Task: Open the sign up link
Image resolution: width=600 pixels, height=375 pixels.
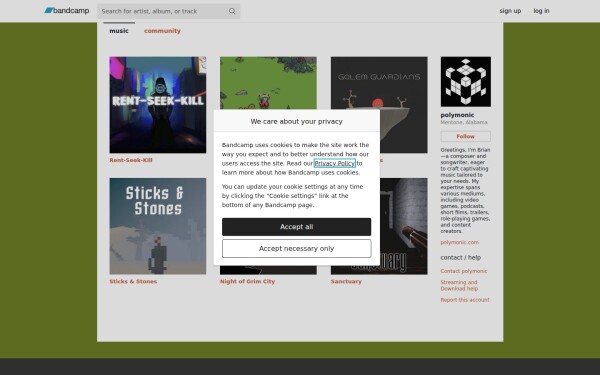Action: coord(510,11)
